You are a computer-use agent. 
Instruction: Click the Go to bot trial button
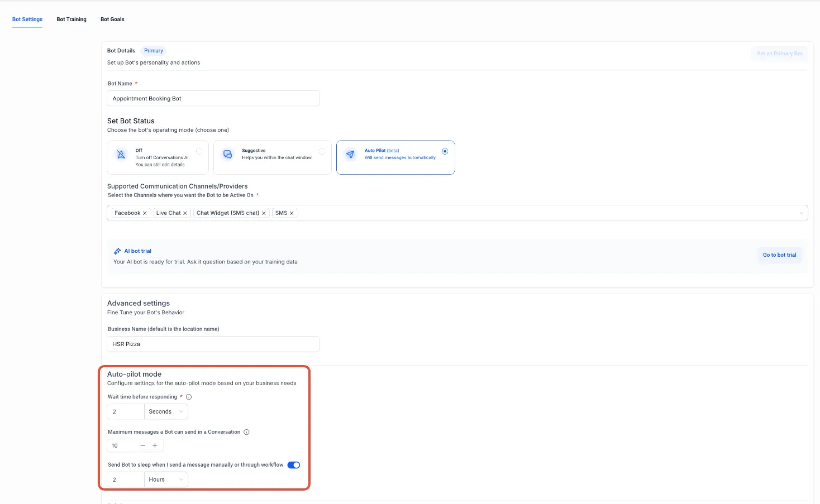780,255
